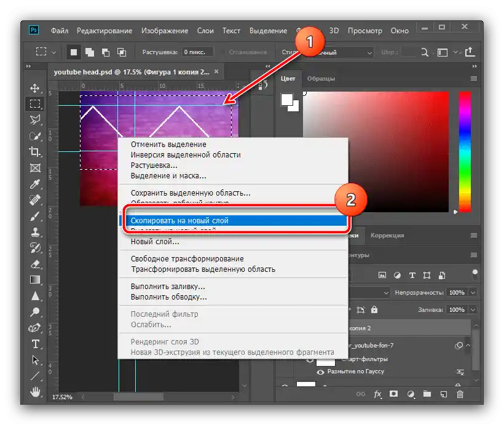Select the Horizontal Type tool
This screenshot has height=425, width=504.
(35, 344)
